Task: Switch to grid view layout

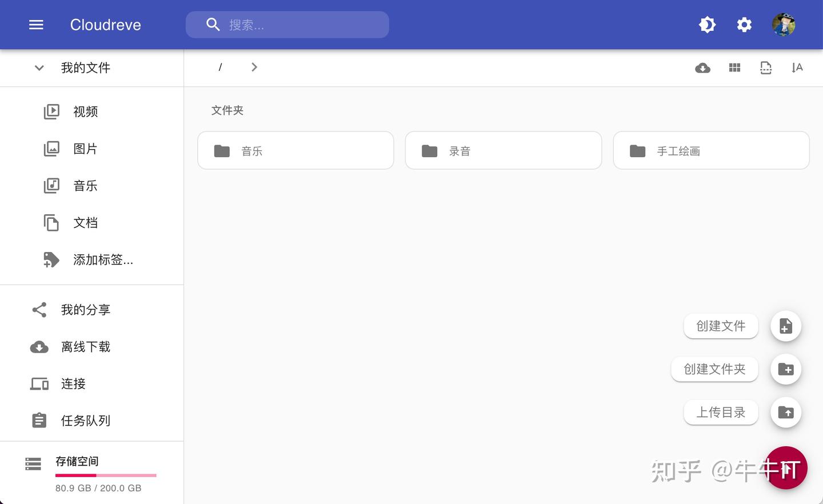Action: pyautogui.click(x=734, y=67)
